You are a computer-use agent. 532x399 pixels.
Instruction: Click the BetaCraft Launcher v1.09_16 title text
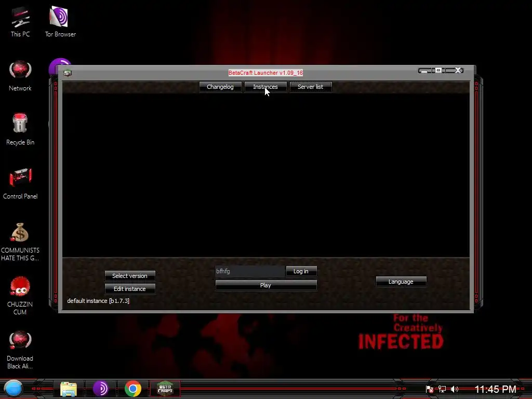tap(265, 73)
